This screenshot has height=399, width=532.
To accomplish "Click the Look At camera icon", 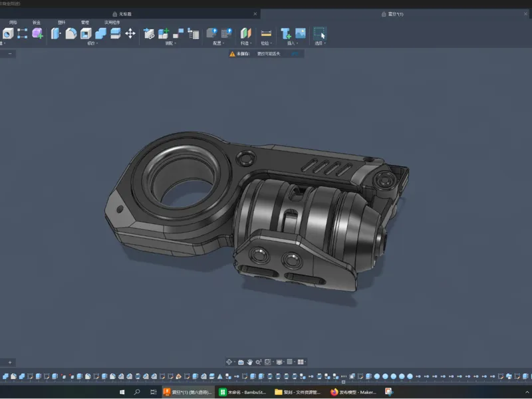I will [241, 362].
